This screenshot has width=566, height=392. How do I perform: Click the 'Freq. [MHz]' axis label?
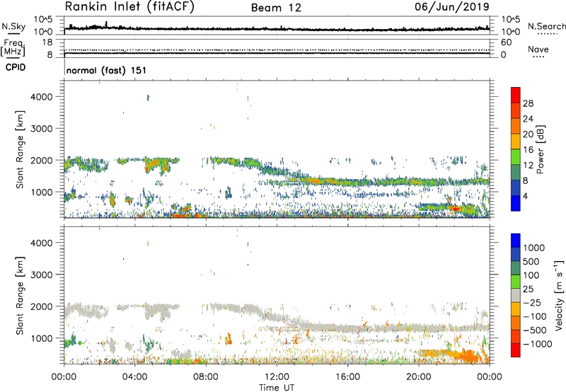click(x=13, y=48)
